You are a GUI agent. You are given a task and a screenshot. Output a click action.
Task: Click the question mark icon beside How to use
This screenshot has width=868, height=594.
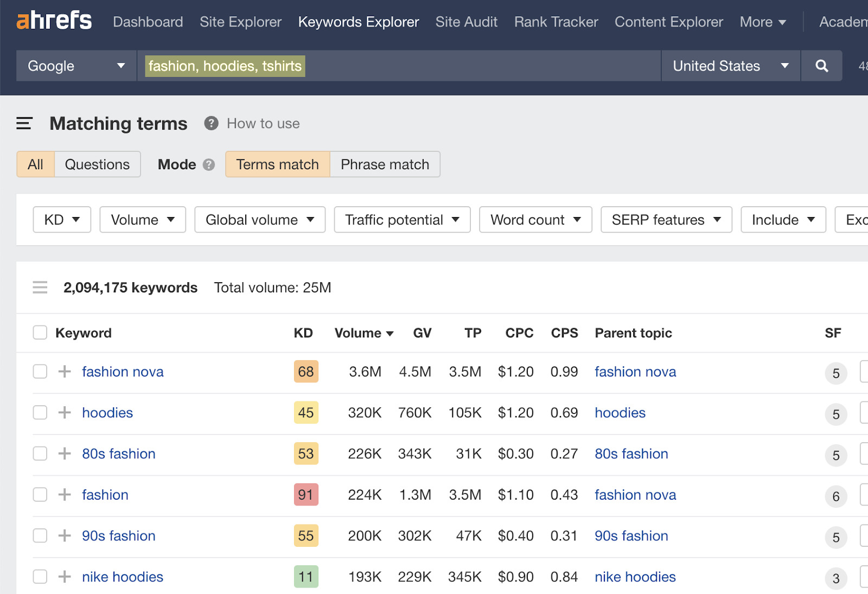pos(211,124)
